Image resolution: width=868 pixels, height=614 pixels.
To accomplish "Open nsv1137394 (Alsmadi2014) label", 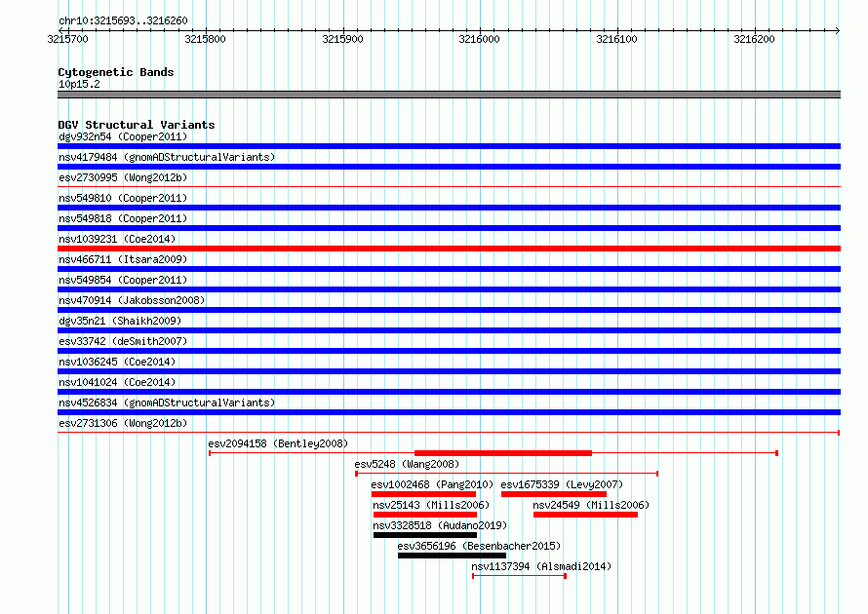I will click(x=541, y=566).
